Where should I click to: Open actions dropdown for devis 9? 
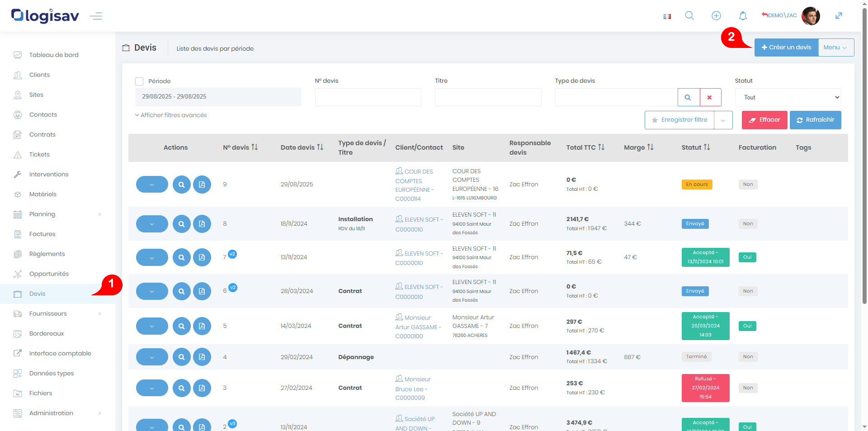pos(152,185)
